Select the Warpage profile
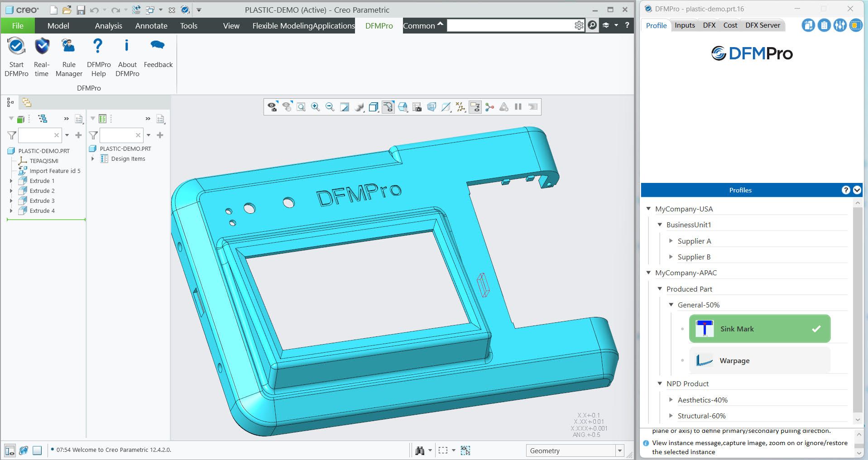Screen dimensions: 868x460 (760, 360)
